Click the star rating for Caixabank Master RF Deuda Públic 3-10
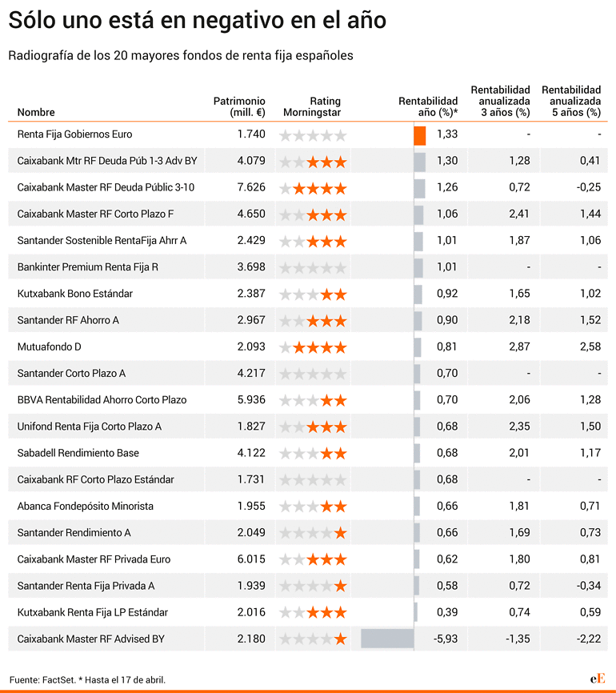 [313, 189]
